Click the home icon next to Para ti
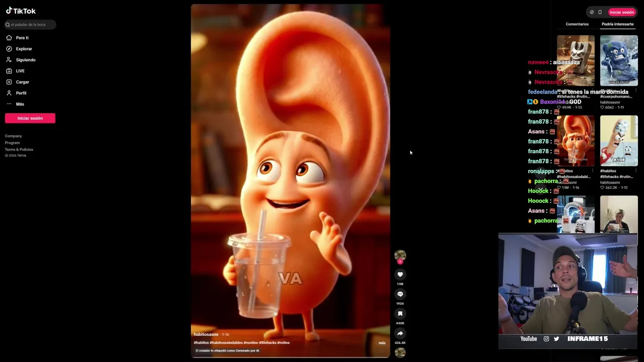Image resolution: width=644 pixels, height=362 pixels. pyautogui.click(x=9, y=38)
